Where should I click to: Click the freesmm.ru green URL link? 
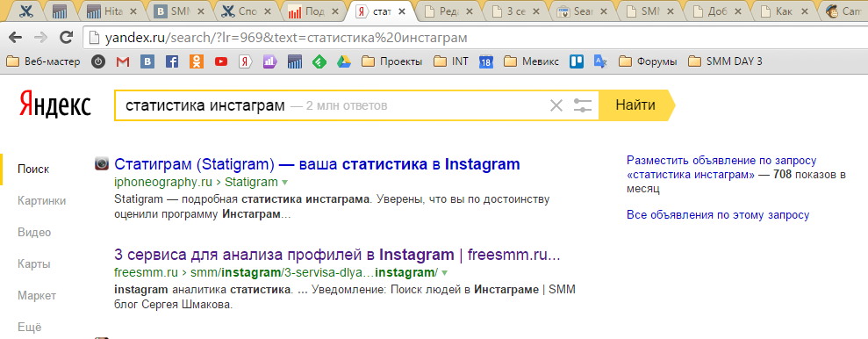tap(147, 272)
